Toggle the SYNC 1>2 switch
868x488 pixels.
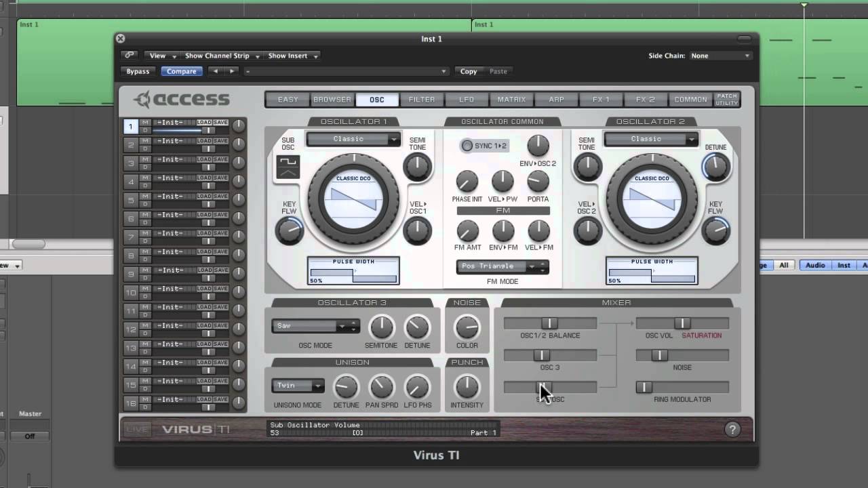(x=467, y=146)
